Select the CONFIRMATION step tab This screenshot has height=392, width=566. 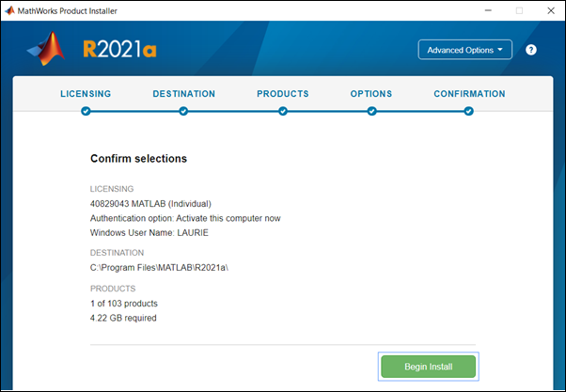(x=469, y=94)
